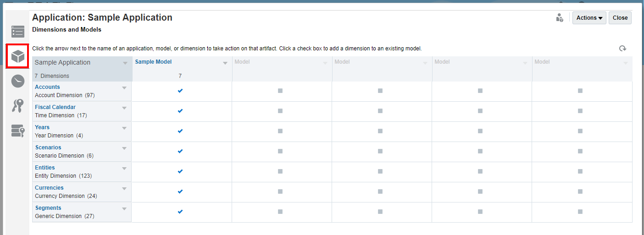Image resolution: width=644 pixels, height=235 pixels.
Task: Open the Currencies dimension arrow menu
Action: click(124, 188)
